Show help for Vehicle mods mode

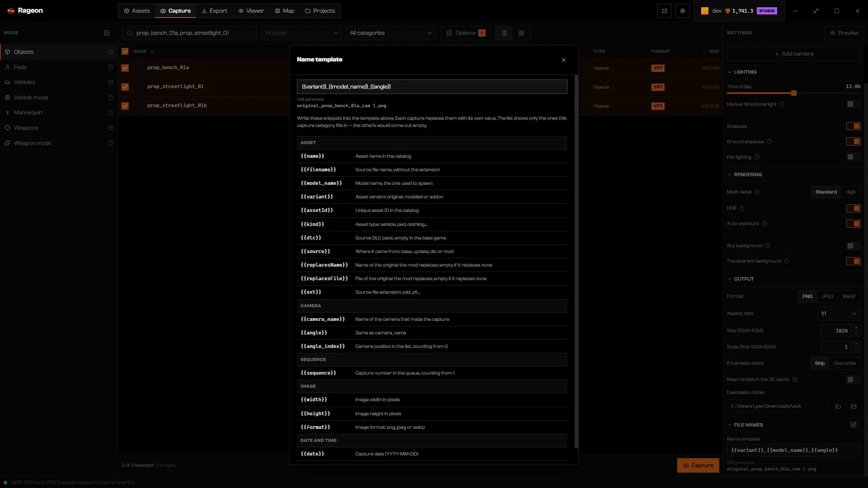pyautogui.click(x=111, y=98)
